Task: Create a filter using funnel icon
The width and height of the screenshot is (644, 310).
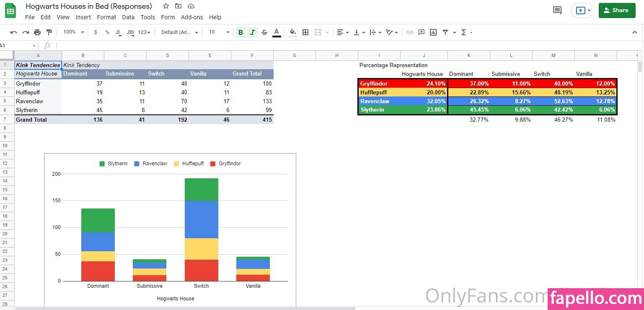Action: pos(445,32)
